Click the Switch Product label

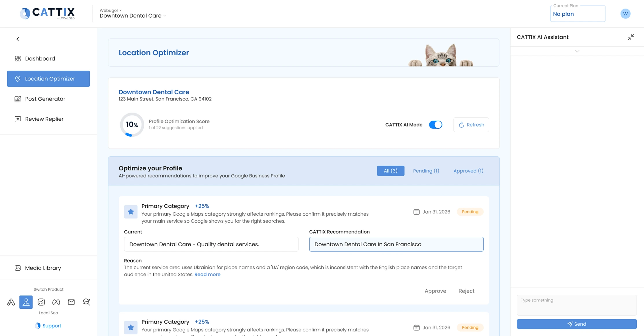click(x=48, y=289)
